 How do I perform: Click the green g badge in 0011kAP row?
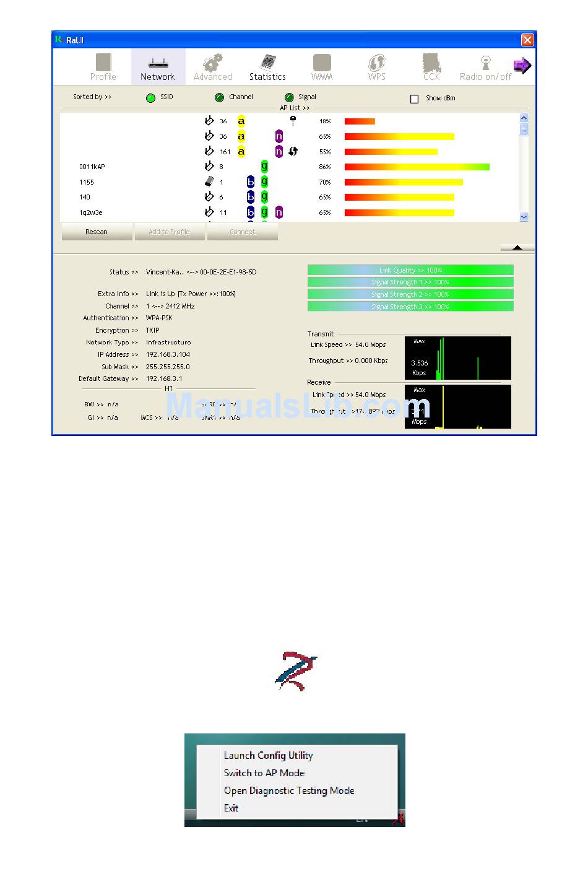(264, 166)
